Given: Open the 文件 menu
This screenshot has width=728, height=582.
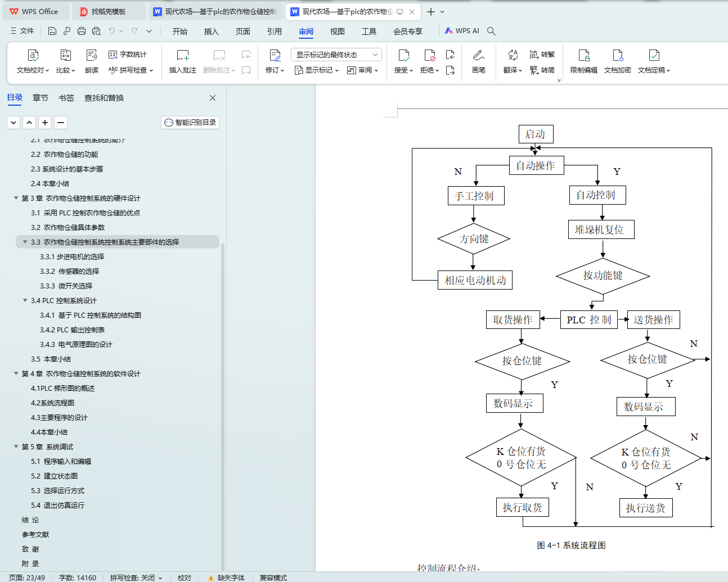Looking at the screenshot, I should click(23, 31).
